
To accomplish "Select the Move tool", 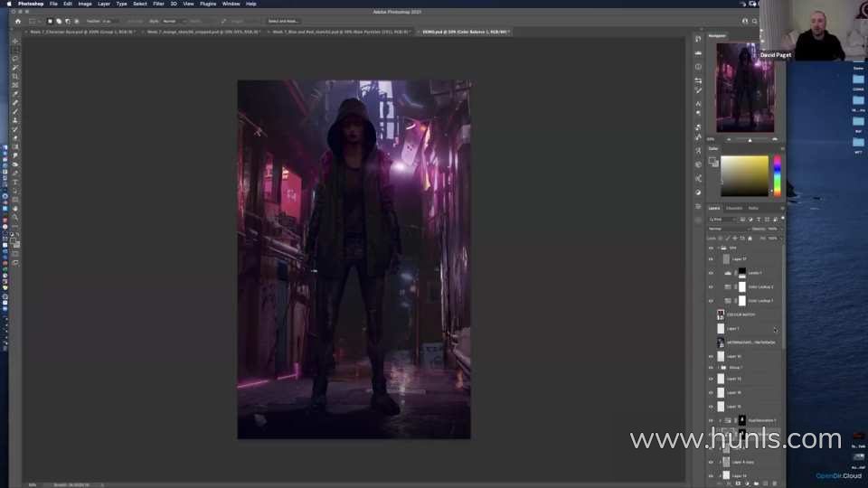I will [x=15, y=41].
